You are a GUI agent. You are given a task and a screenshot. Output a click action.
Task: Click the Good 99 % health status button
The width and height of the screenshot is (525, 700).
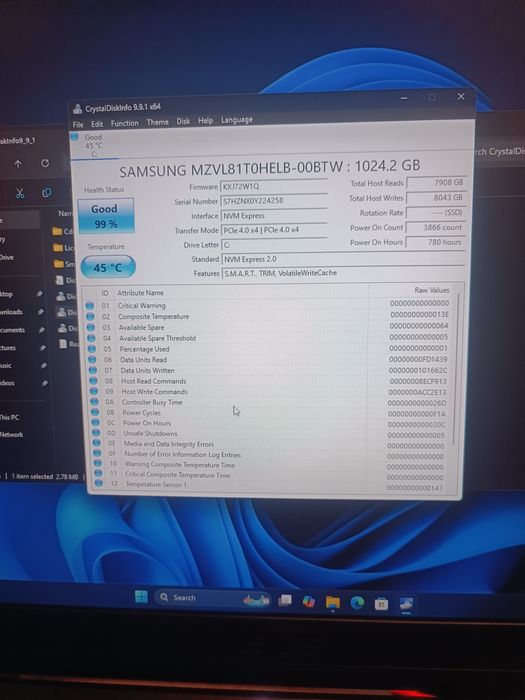point(106,216)
